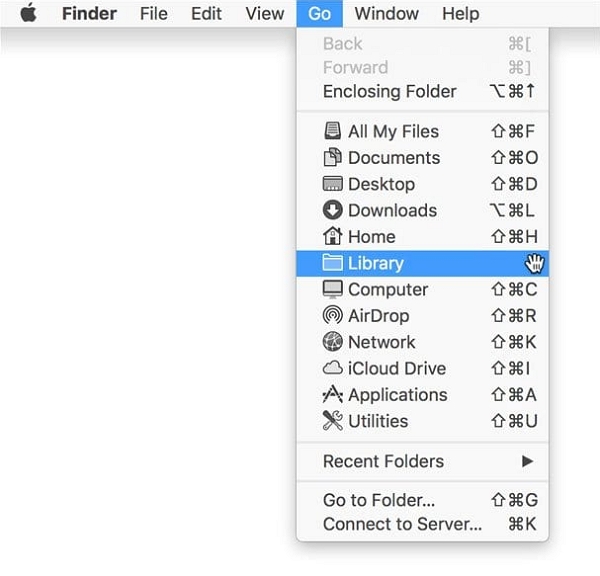Close the open Go menu

(320, 14)
